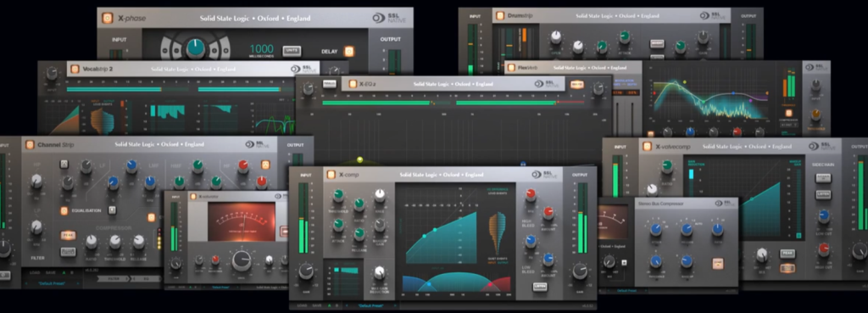Click the KNEE knob in X-comp
Screen dimensions: 868x313
[x=380, y=194]
